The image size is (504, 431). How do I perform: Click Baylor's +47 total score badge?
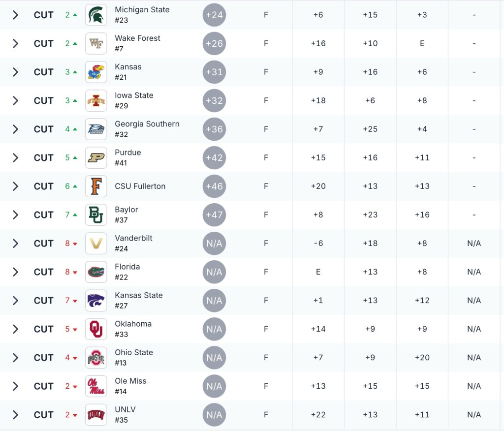[214, 215]
